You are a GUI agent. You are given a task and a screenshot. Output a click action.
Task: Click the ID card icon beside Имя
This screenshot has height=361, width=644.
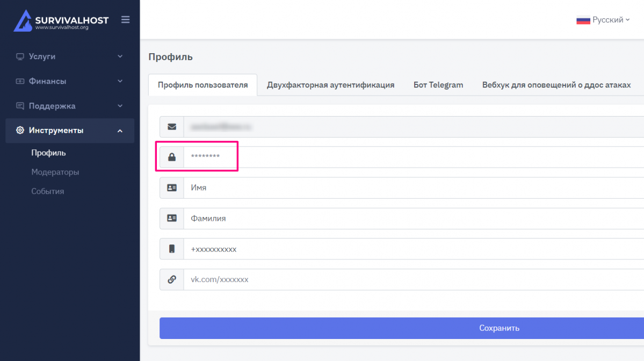click(x=172, y=188)
